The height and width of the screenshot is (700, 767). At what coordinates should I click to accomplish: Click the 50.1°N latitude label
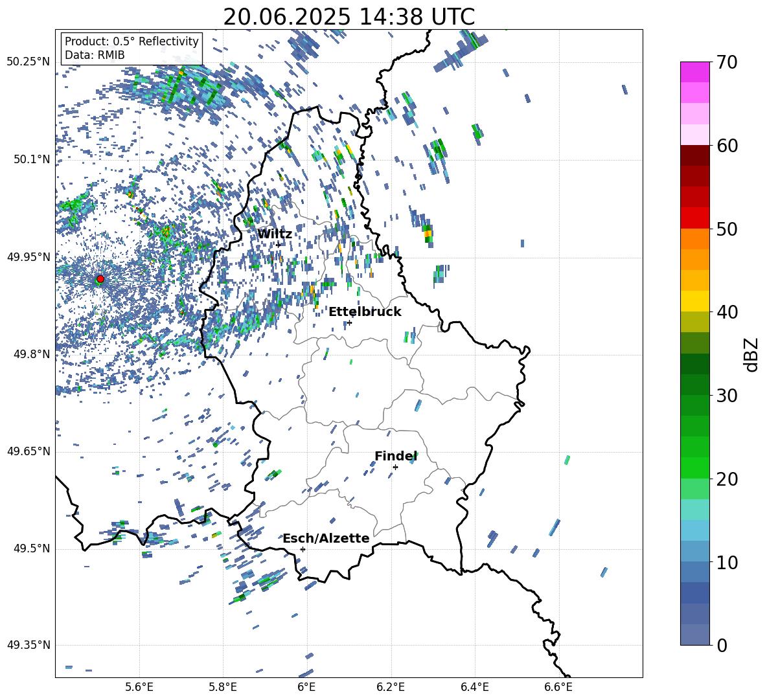coord(32,159)
